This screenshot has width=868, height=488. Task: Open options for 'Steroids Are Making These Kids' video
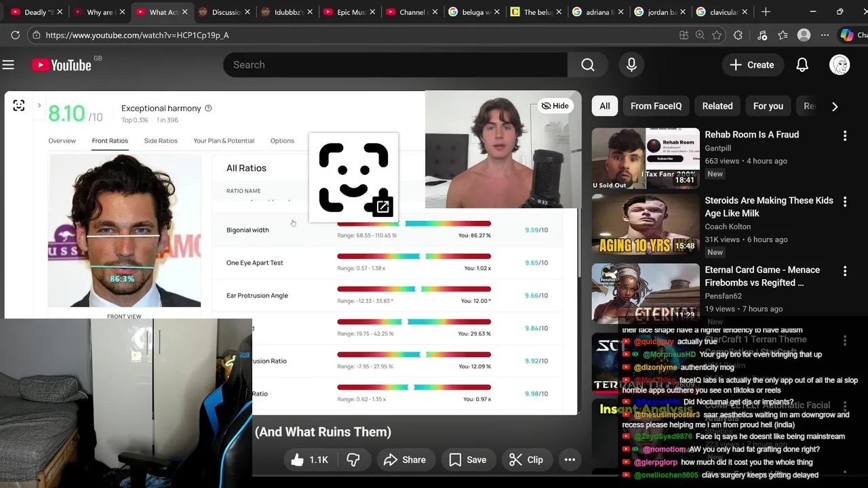(x=845, y=202)
